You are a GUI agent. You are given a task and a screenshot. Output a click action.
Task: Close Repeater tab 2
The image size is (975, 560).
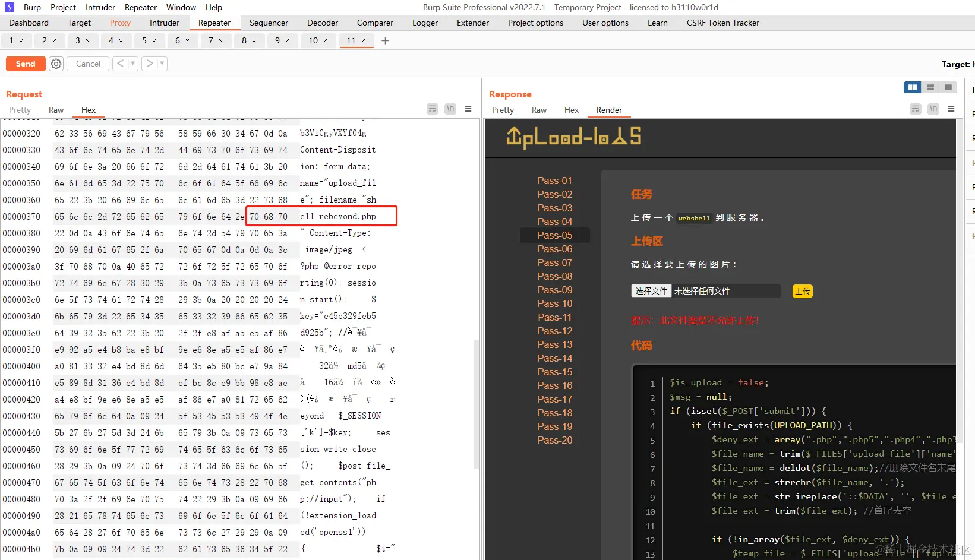coord(54,40)
